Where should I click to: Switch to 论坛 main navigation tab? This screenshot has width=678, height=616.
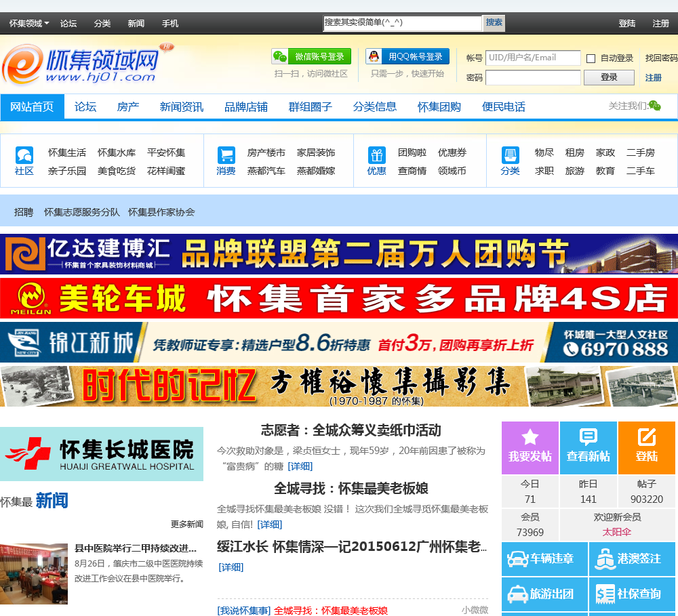tap(85, 106)
